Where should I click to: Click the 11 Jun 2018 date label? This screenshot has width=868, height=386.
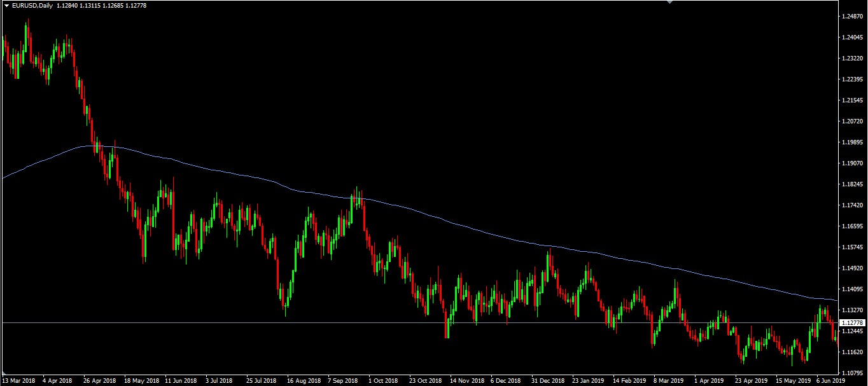[x=181, y=381]
